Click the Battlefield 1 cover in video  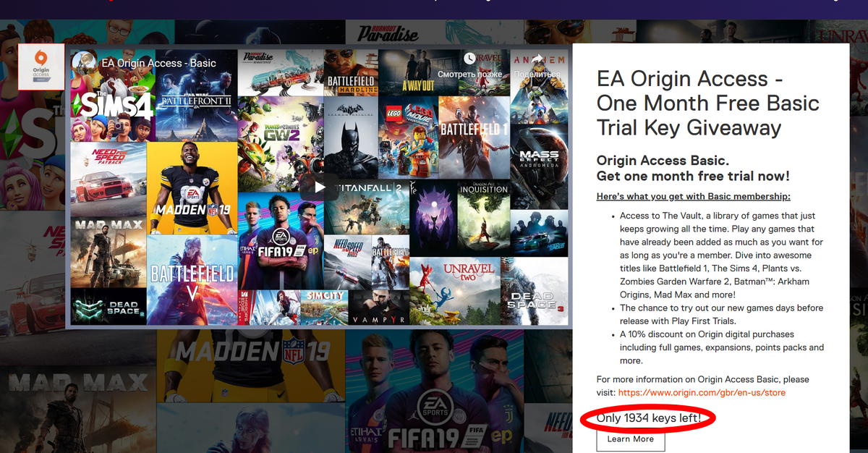coord(475,137)
